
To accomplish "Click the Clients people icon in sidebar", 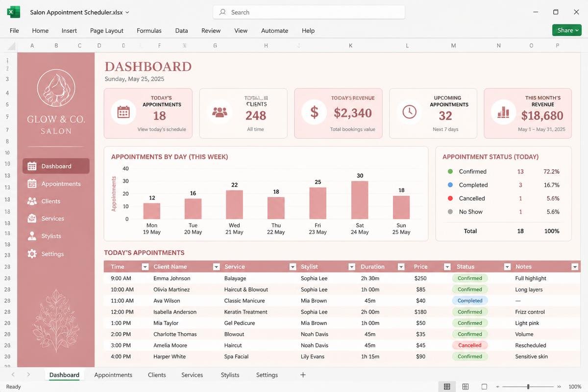I will tap(32, 201).
